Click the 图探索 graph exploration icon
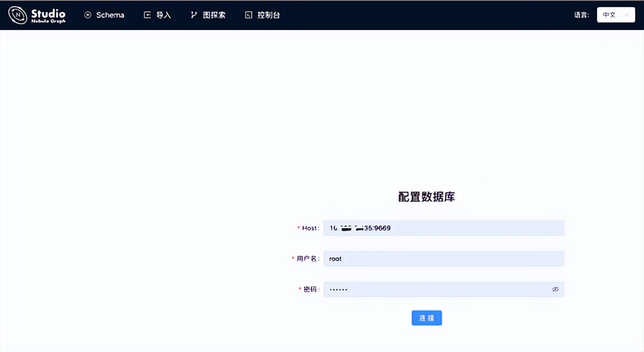The height and width of the screenshot is (352, 644). pos(194,14)
